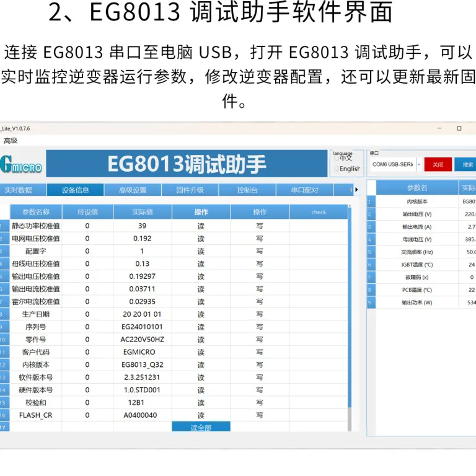Click the 待设值 column header

[87, 212]
